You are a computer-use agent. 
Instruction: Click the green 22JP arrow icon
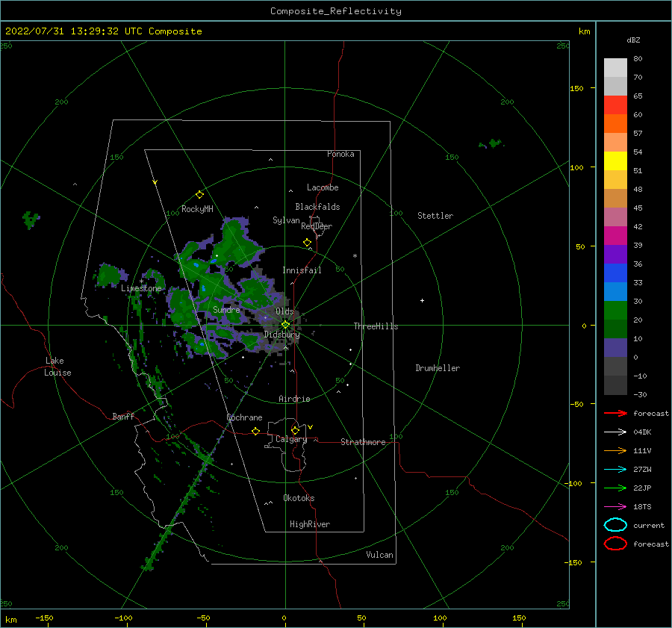point(615,488)
